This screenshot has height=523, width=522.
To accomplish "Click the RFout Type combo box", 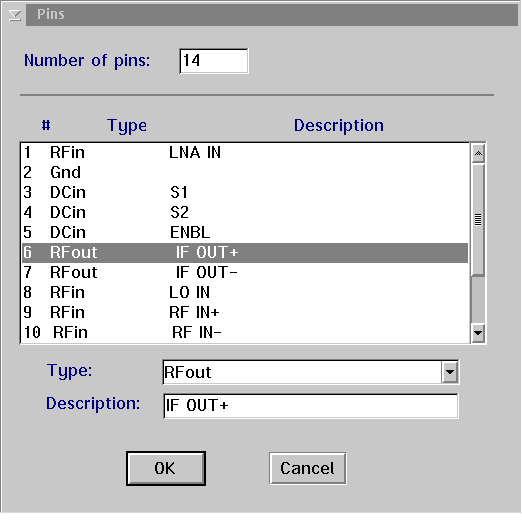I will [x=310, y=372].
